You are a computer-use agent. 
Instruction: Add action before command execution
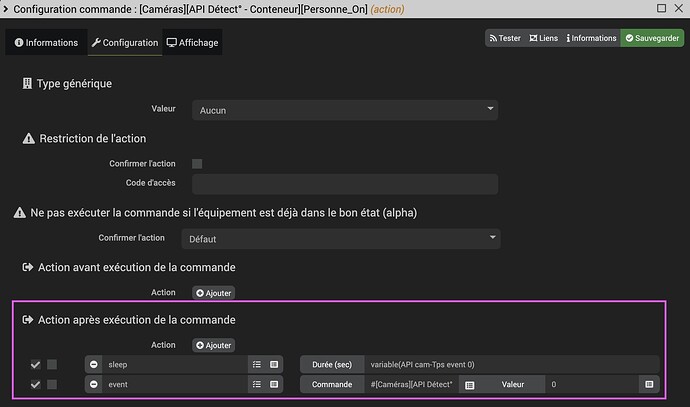213,293
